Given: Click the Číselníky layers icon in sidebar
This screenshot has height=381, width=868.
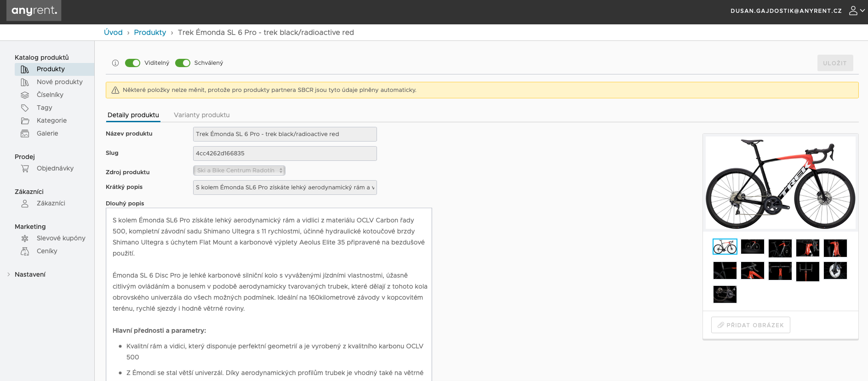Looking at the screenshot, I should (25, 95).
